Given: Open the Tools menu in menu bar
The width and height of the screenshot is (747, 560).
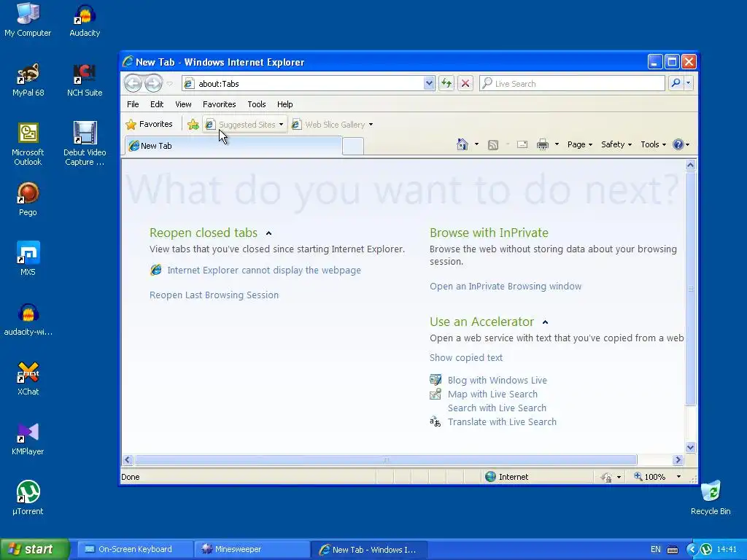Looking at the screenshot, I should [x=256, y=104].
